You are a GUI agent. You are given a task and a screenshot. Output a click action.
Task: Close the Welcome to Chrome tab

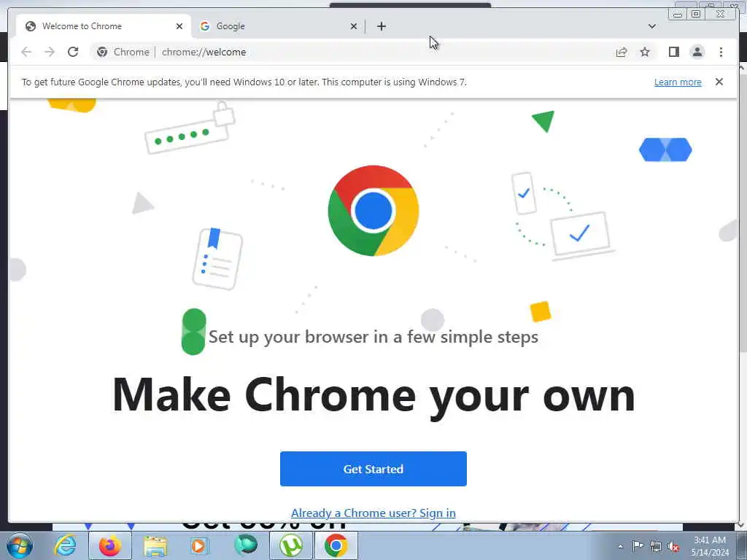click(x=179, y=26)
